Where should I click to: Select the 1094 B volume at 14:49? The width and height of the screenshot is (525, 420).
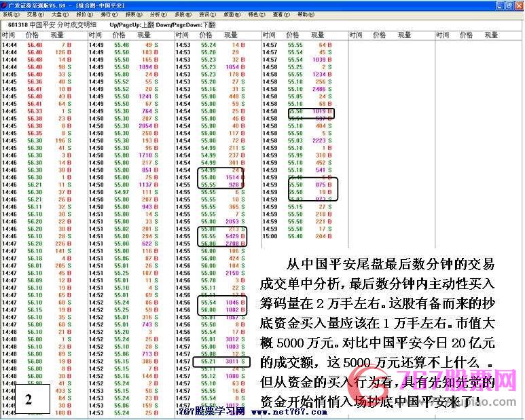coord(148,67)
